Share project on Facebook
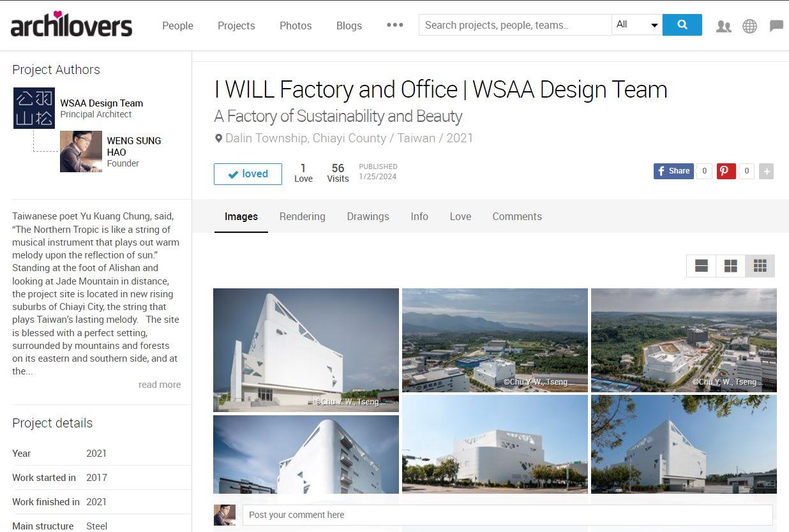Viewport: 789px width, 532px height. point(673,171)
